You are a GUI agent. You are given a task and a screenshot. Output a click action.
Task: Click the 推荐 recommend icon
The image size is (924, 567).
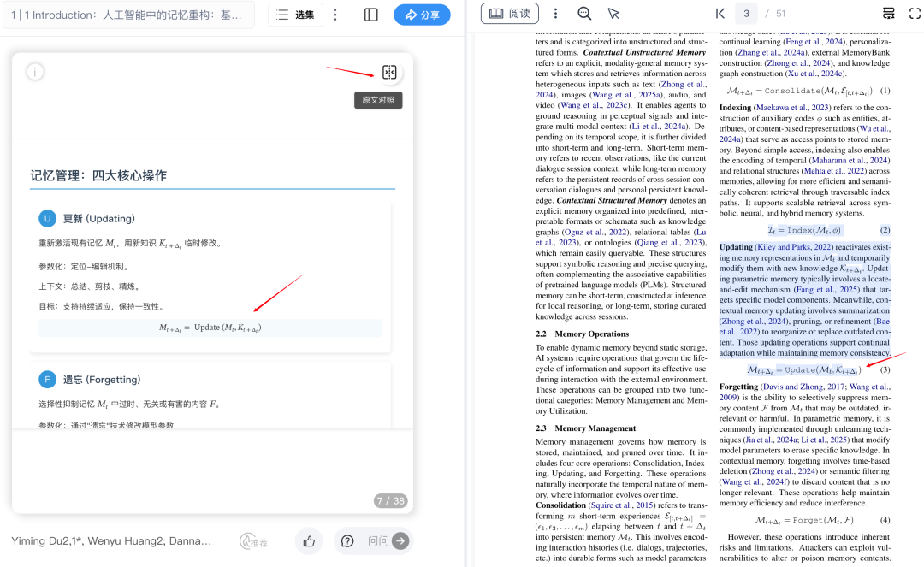click(x=253, y=541)
